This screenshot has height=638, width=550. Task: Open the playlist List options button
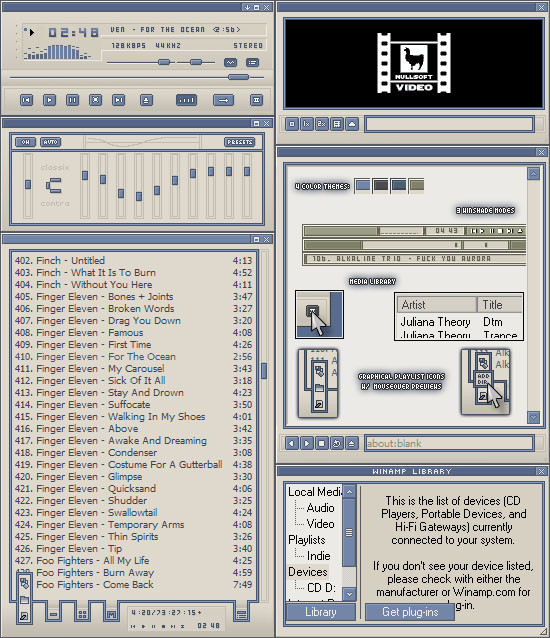tap(241, 614)
